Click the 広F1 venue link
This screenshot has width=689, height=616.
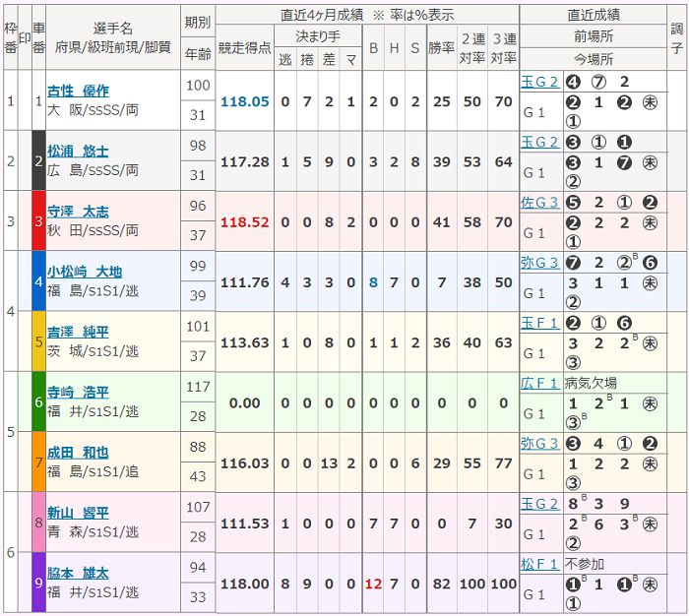click(x=539, y=383)
